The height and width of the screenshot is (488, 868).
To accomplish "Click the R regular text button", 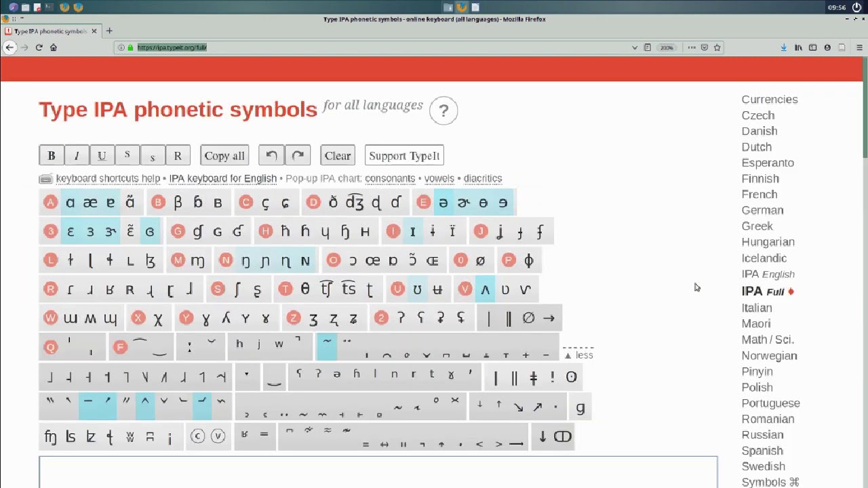I will pyautogui.click(x=178, y=156).
